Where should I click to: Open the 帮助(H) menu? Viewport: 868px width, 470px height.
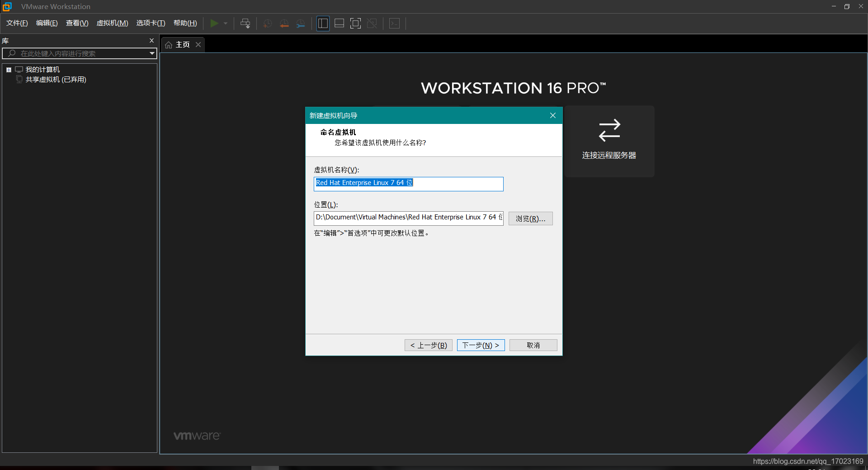pos(185,23)
